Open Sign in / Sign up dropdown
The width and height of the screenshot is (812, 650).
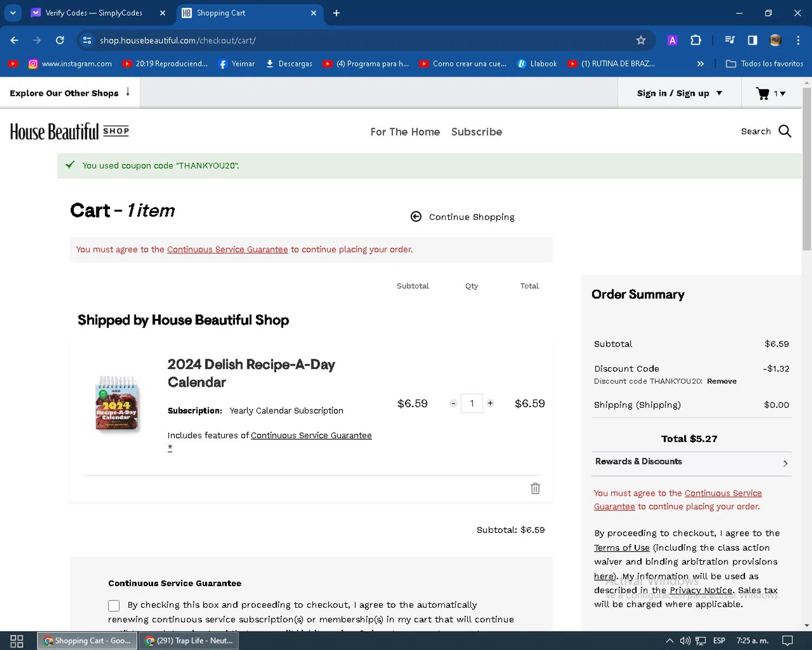(679, 93)
